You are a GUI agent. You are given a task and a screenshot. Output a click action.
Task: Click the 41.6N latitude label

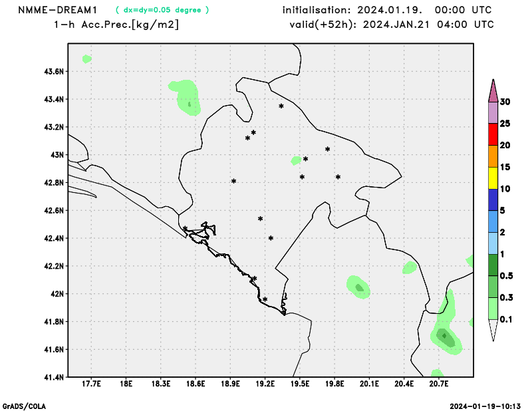coord(54,350)
